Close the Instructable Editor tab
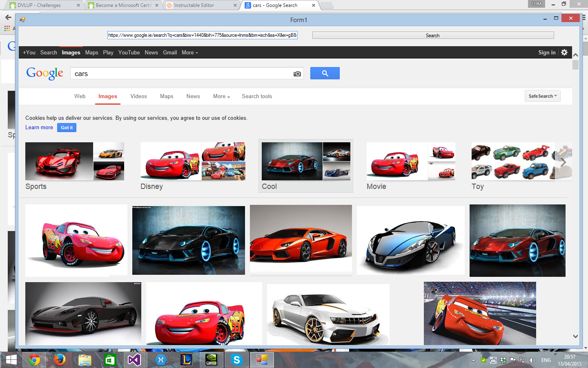This screenshot has width=588, height=368. point(235,5)
